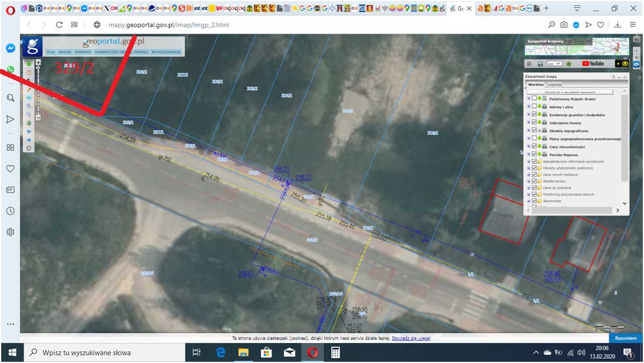
Task: Click the plus button on zoom slider
Action: [38, 63]
